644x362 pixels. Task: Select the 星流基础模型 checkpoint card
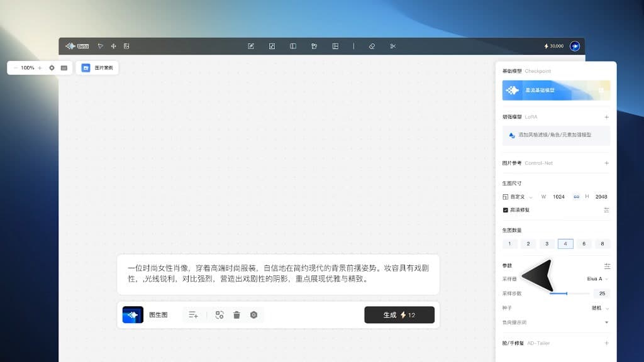(556, 90)
